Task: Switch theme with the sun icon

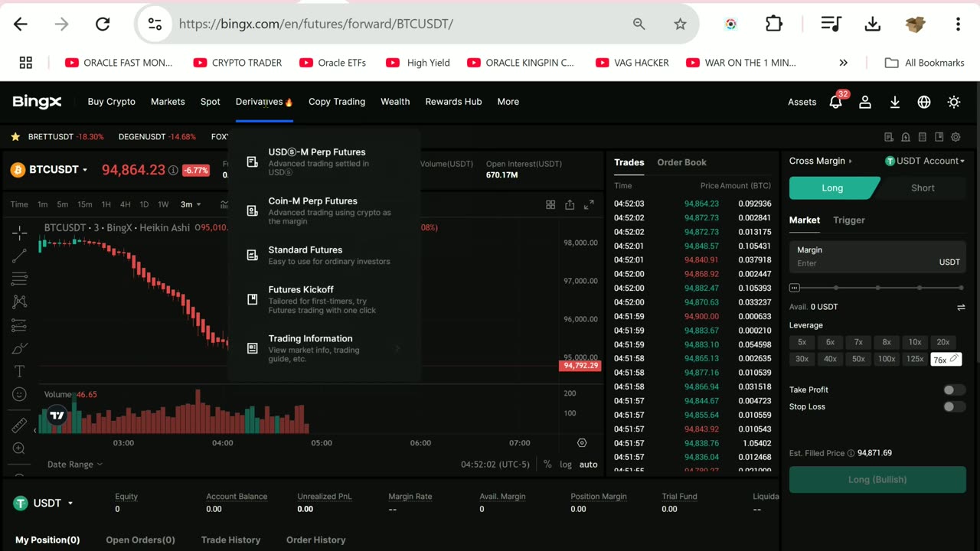Action: 954,102
